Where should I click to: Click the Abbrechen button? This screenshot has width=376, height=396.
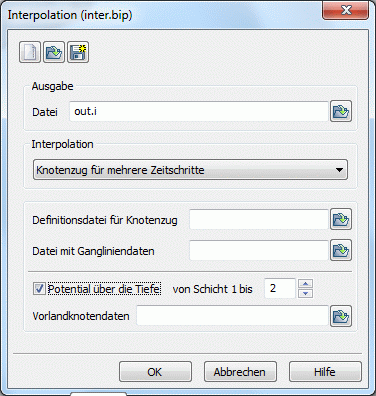coord(240,372)
